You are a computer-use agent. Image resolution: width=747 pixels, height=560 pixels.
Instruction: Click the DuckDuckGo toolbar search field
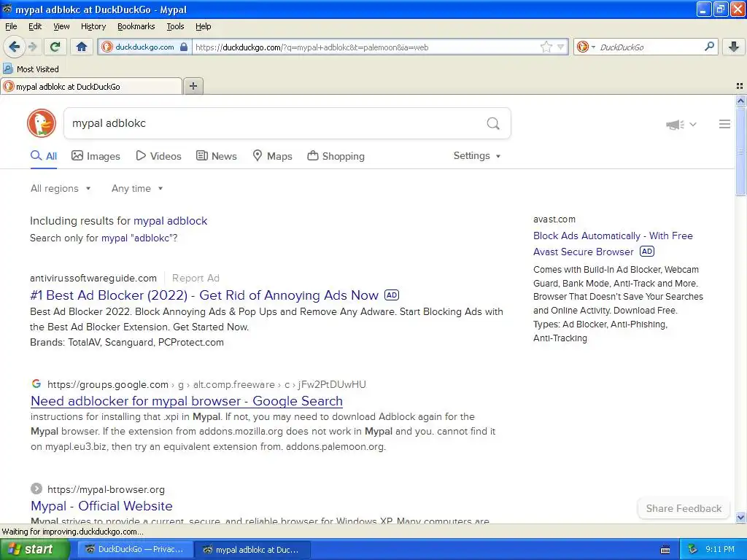(650, 47)
